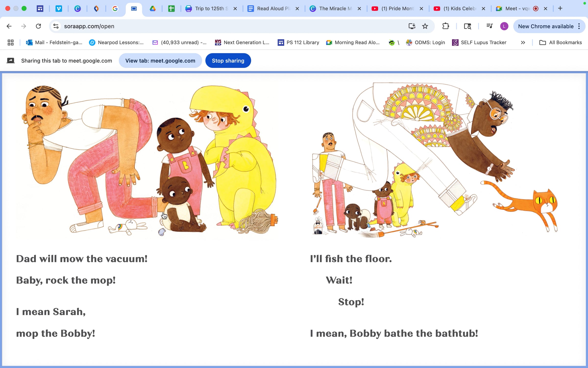Switch to The Miracle M tab
588x368 pixels.
(331, 9)
